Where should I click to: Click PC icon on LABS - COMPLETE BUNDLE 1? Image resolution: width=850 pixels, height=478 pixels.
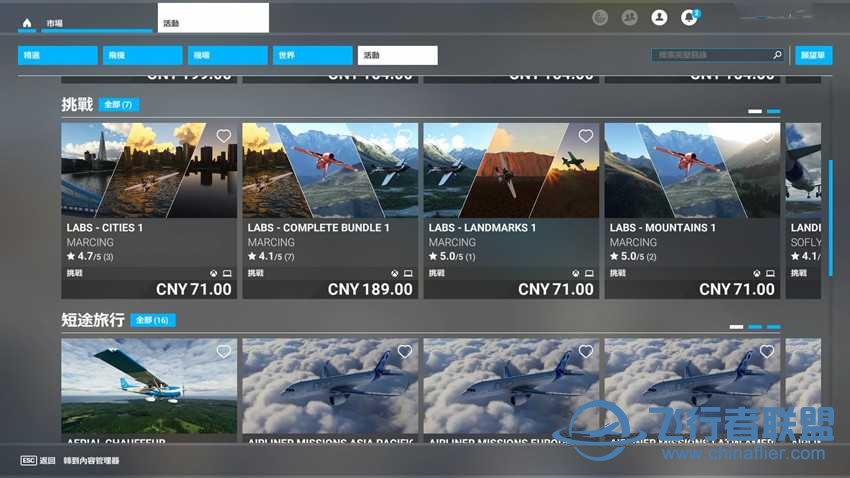tap(408, 274)
